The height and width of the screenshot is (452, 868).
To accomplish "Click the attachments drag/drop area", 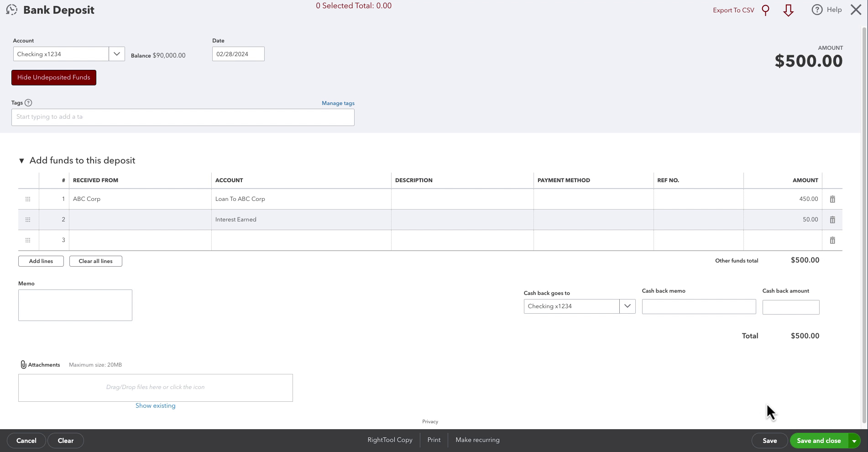I will pyautogui.click(x=156, y=388).
